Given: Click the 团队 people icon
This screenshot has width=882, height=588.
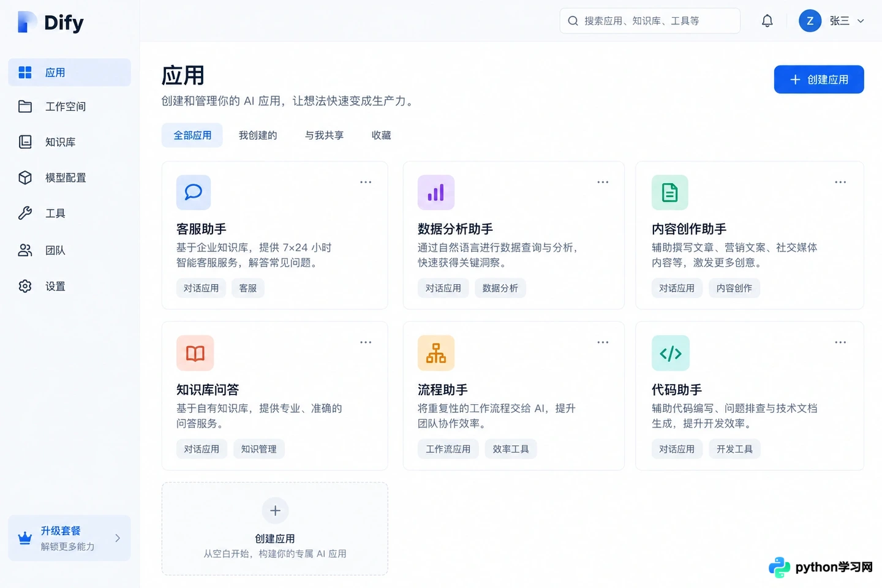Looking at the screenshot, I should (x=25, y=250).
